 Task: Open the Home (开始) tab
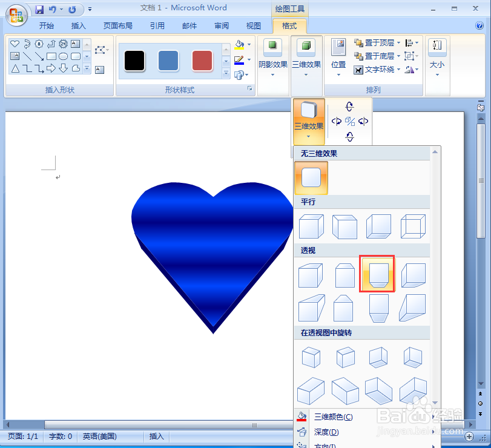47,25
